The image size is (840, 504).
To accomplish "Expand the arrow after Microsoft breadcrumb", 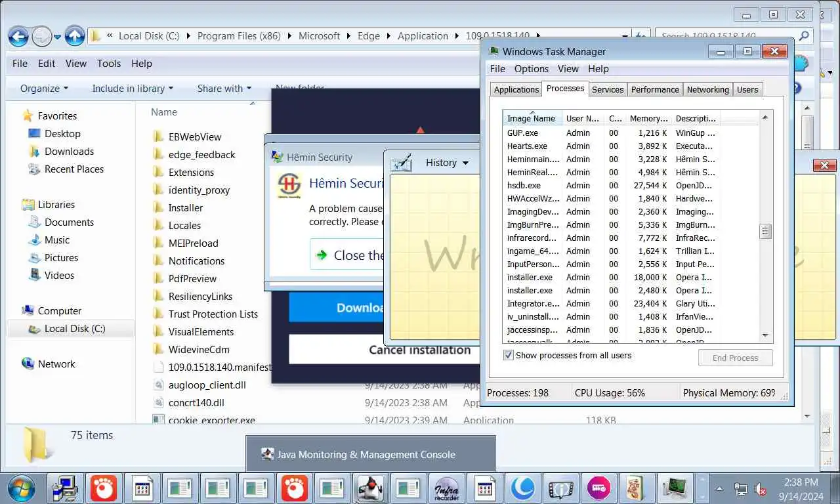I will click(x=349, y=36).
